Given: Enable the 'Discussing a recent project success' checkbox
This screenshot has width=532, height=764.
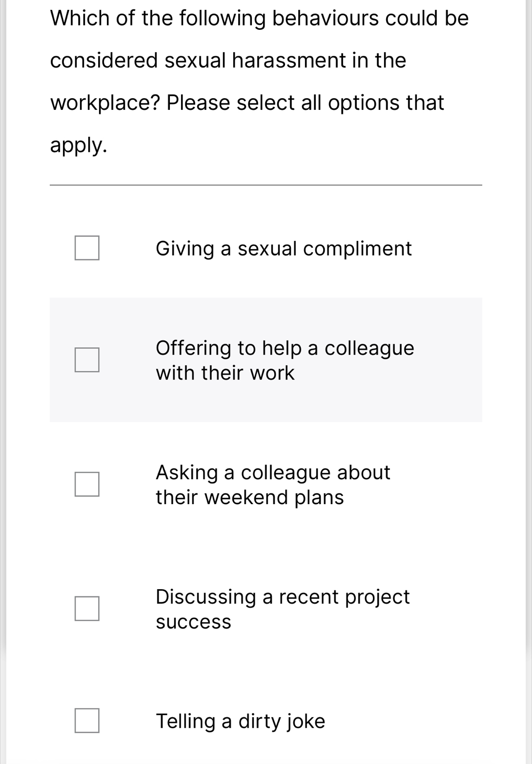Looking at the screenshot, I should [x=87, y=609].
